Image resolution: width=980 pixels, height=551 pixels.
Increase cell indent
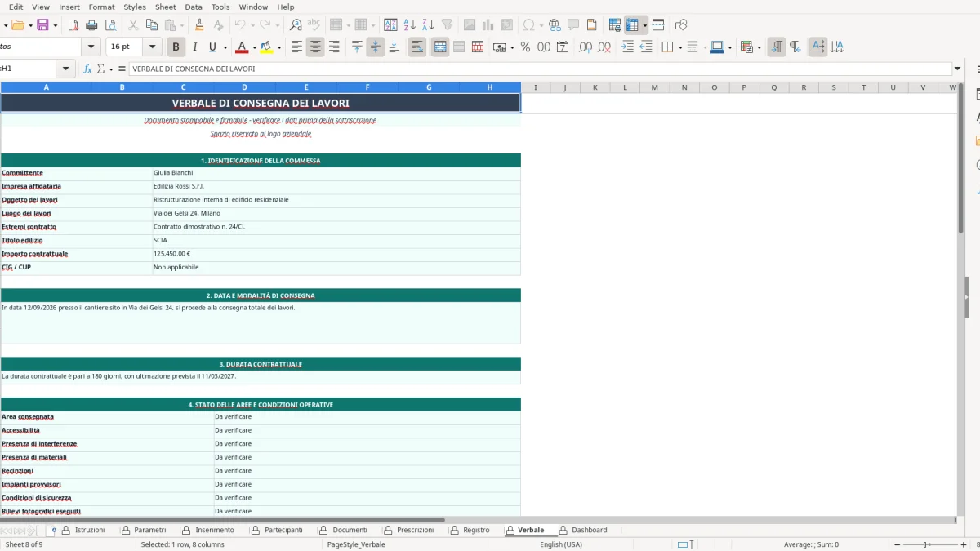click(x=627, y=47)
